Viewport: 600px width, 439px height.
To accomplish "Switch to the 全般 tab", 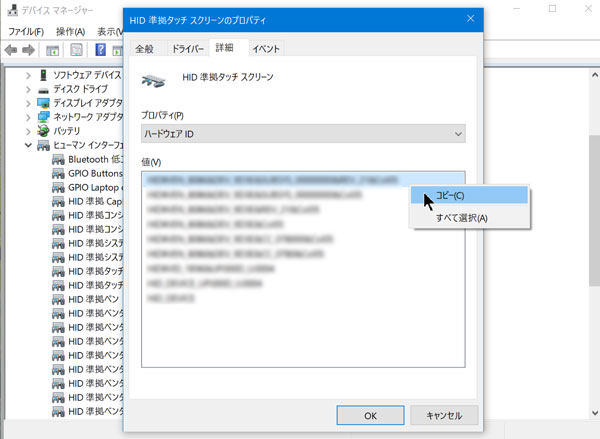I will click(x=145, y=48).
